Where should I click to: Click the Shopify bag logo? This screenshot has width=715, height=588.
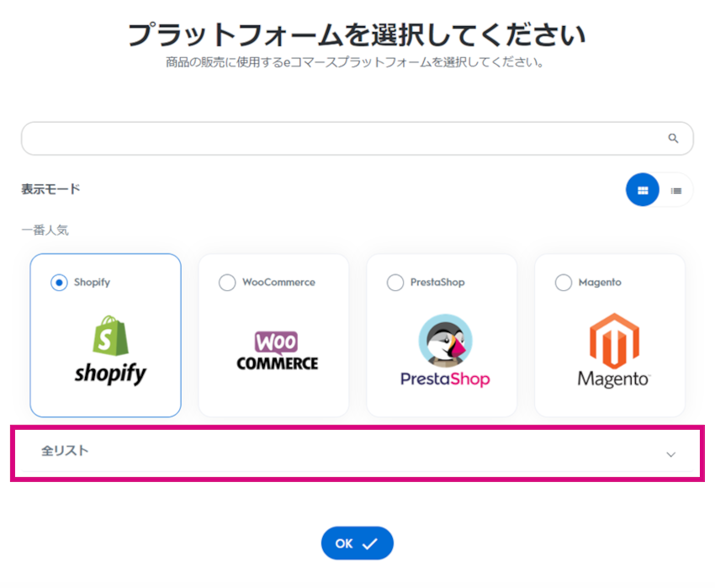[x=110, y=336]
